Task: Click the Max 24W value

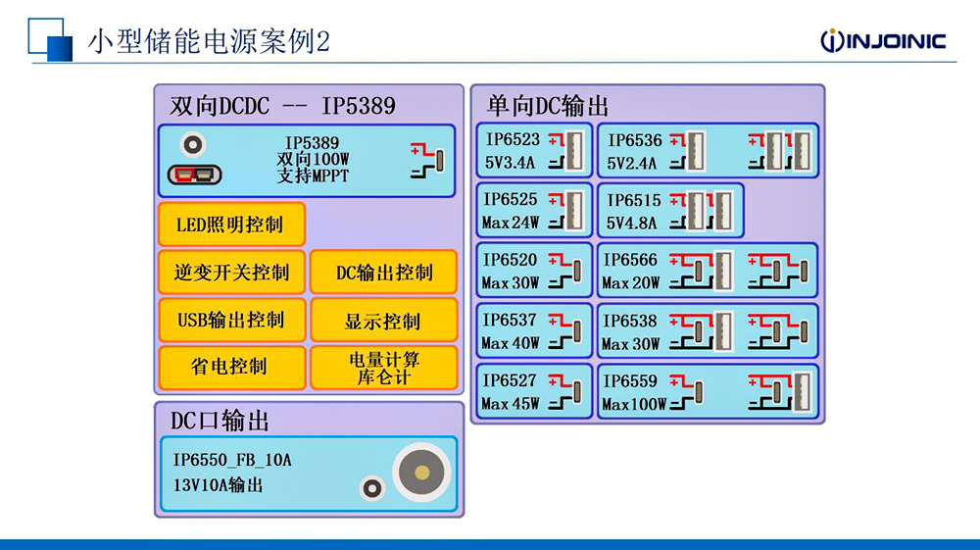Action: (510, 223)
